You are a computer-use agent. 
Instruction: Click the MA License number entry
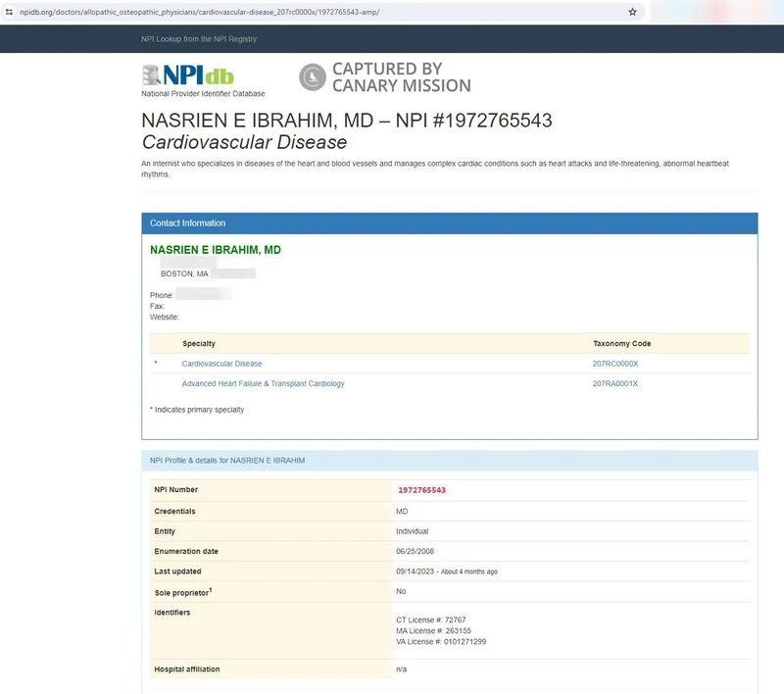pos(433,631)
